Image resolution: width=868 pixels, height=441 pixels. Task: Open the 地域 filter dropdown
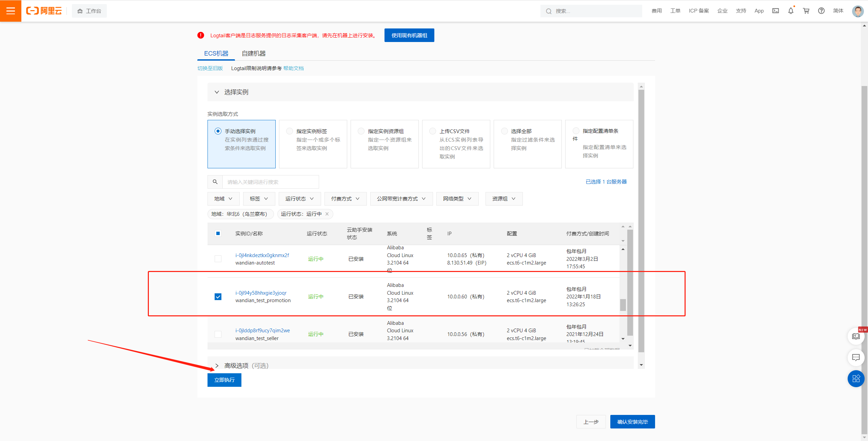[x=223, y=199]
